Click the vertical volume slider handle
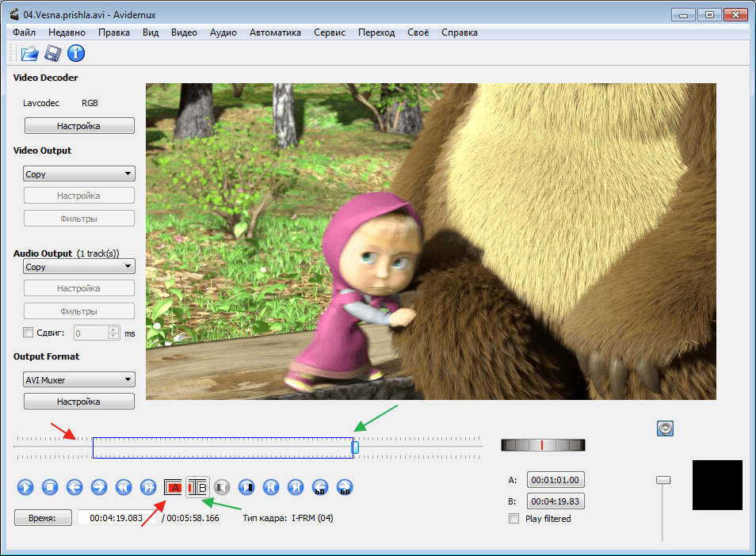The height and width of the screenshot is (556, 756). tap(663, 480)
